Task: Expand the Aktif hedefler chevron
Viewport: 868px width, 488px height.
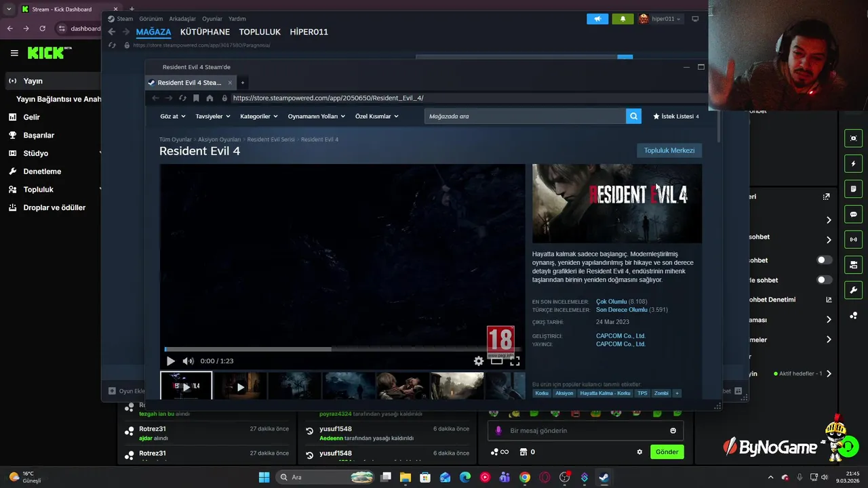Action: pyautogui.click(x=828, y=373)
